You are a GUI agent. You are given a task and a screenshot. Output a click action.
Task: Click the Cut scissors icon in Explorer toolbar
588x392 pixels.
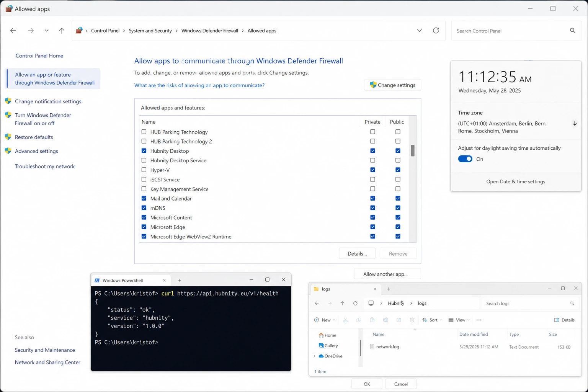(x=345, y=320)
